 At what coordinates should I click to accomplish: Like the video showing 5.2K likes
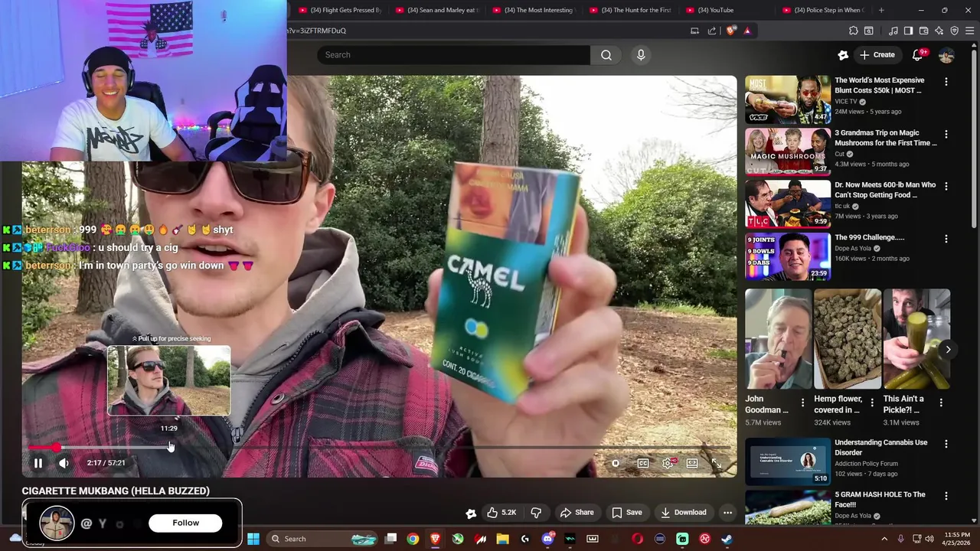pyautogui.click(x=501, y=513)
